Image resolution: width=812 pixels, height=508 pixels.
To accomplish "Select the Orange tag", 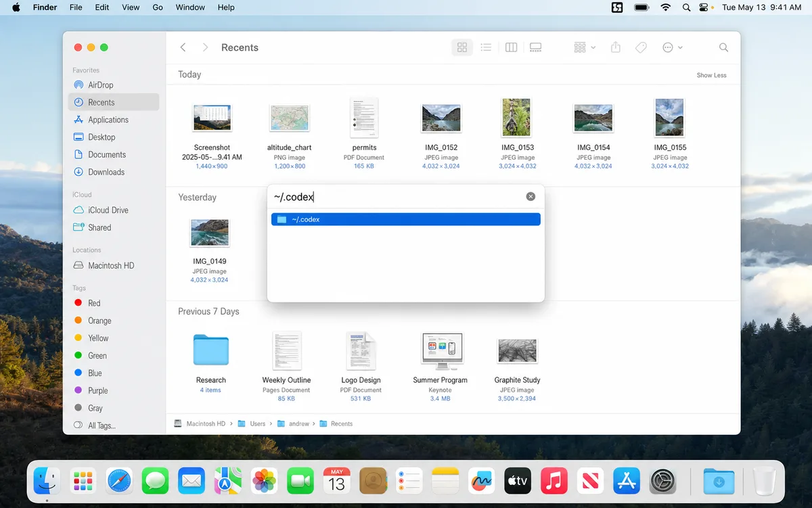I will click(x=113, y=321).
